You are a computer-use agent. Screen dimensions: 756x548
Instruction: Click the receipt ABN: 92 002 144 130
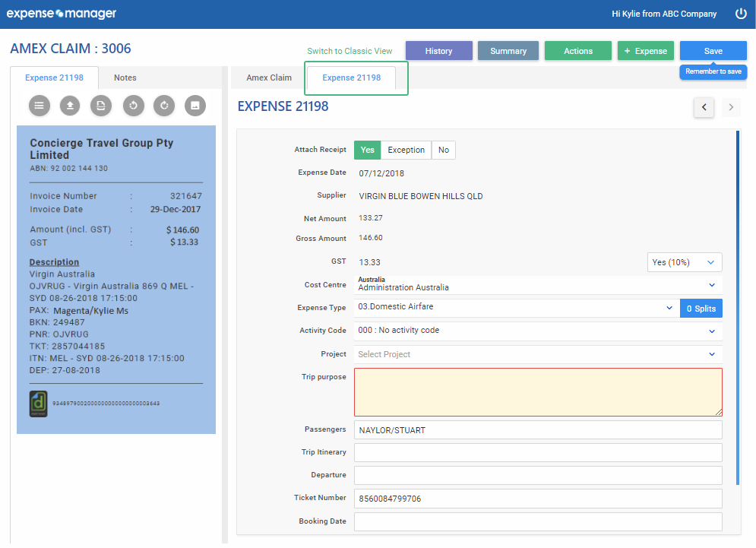click(x=69, y=169)
